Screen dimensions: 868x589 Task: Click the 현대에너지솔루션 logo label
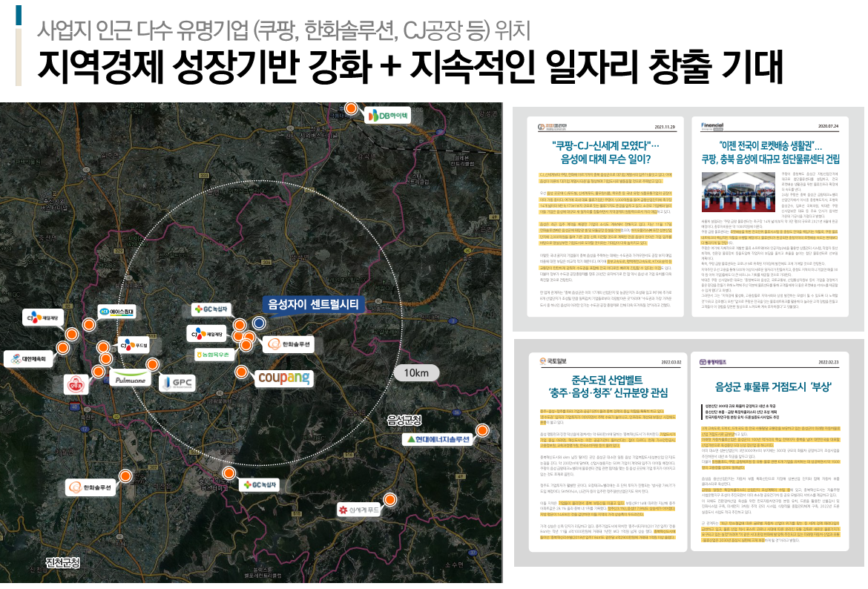pyautogui.click(x=438, y=439)
